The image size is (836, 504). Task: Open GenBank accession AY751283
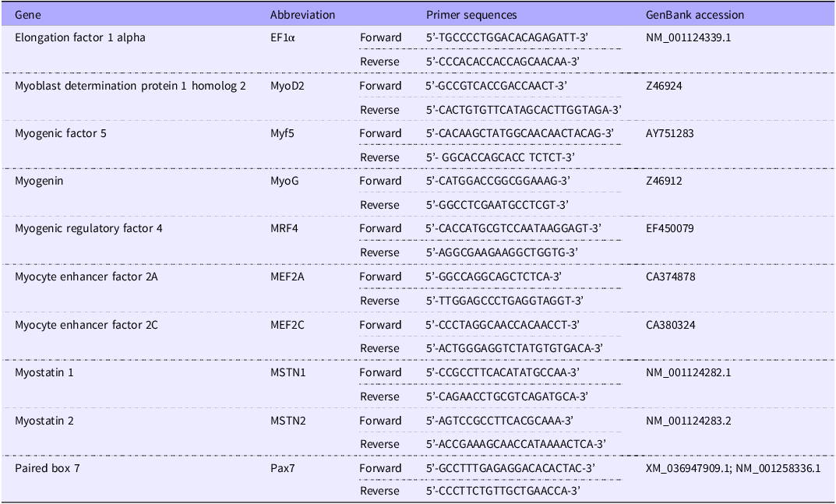[669, 133]
